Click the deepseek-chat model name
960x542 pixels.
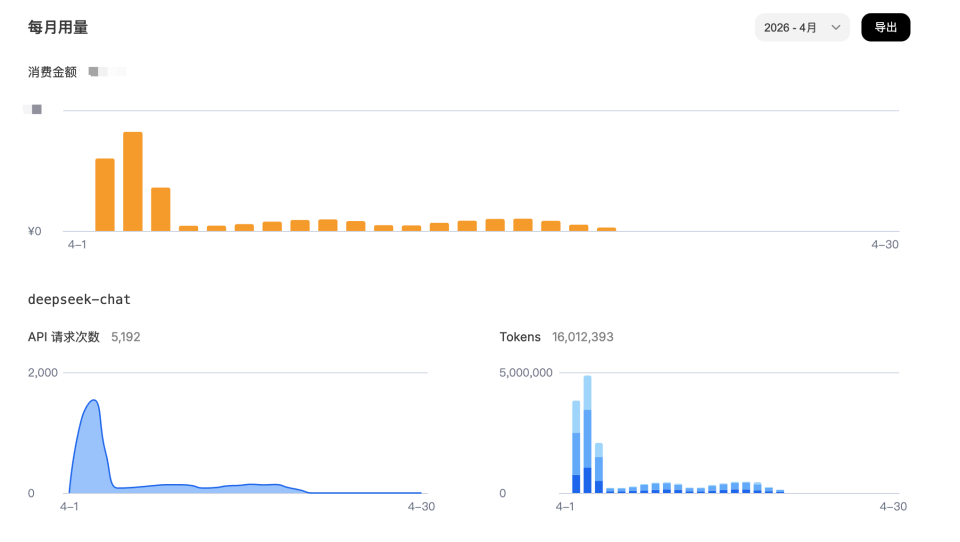(x=79, y=299)
